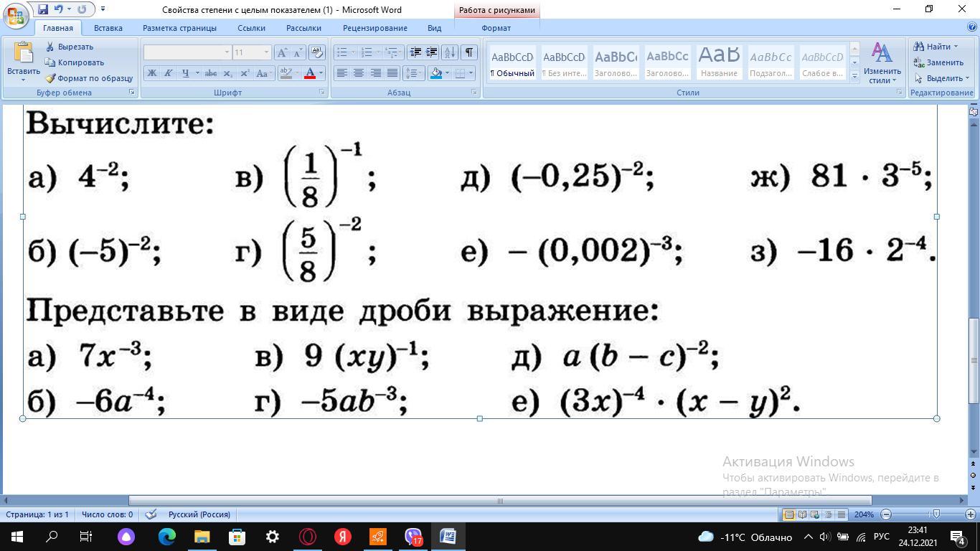This screenshot has height=551, width=980.
Task: Open the font name combo box
Action: 187,52
